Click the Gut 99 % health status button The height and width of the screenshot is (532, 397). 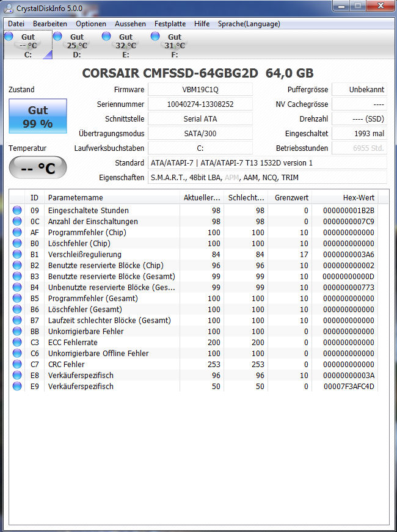click(x=38, y=116)
